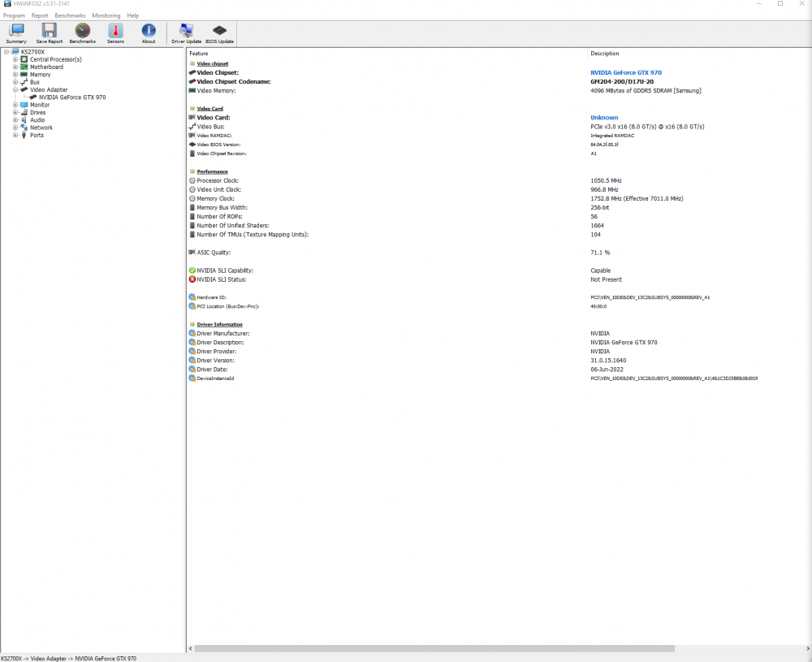
Task: Click the Memory module tree icon
Action: click(24, 75)
